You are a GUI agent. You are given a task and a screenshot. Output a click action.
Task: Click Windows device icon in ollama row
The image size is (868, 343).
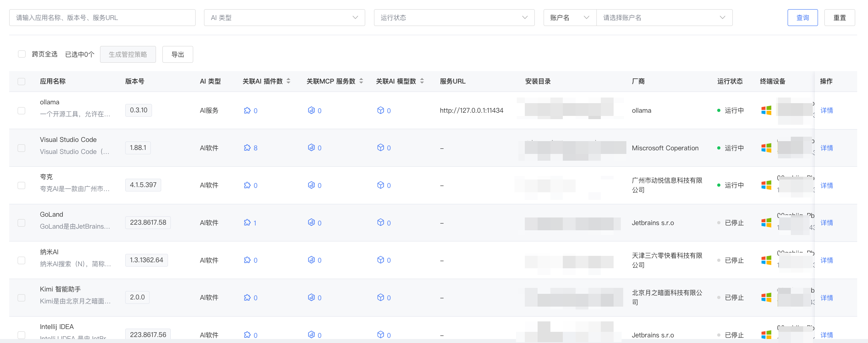(766, 110)
